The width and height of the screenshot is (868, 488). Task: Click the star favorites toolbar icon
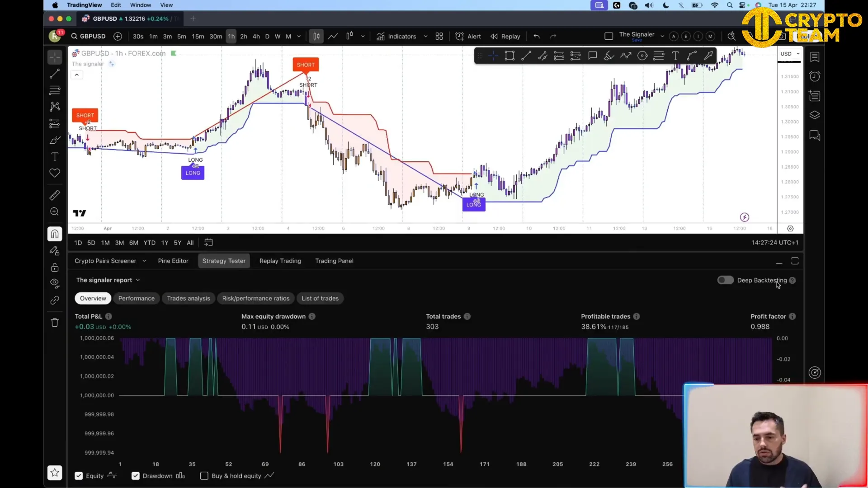(x=55, y=473)
